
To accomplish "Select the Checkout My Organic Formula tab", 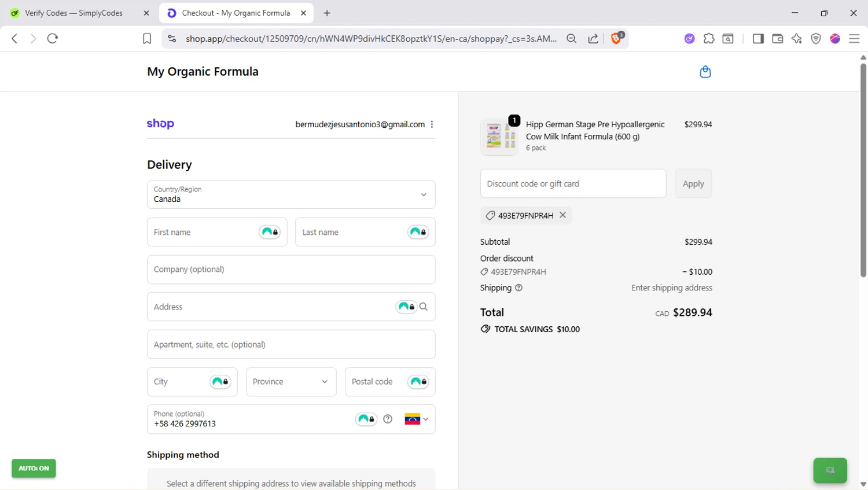I will click(236, 13).
